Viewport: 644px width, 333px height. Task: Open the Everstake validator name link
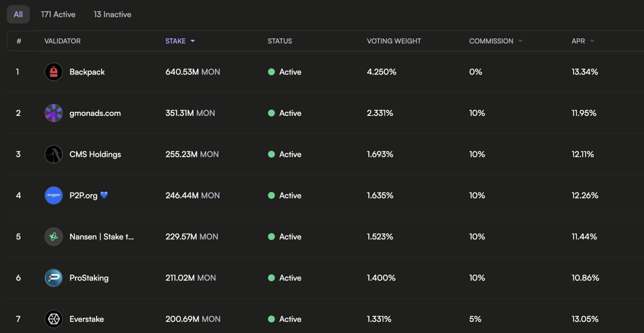[87, 319]
